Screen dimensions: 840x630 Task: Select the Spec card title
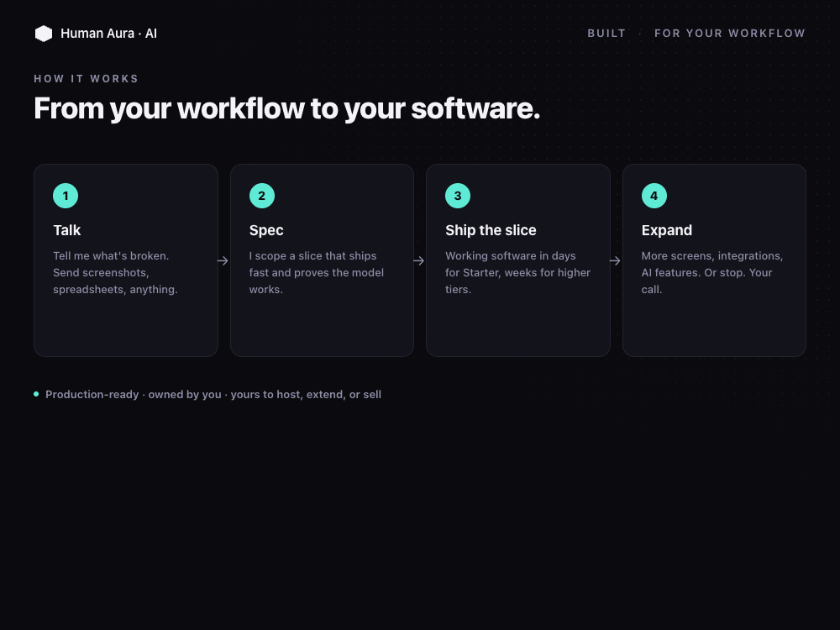[x=266, y=230]
